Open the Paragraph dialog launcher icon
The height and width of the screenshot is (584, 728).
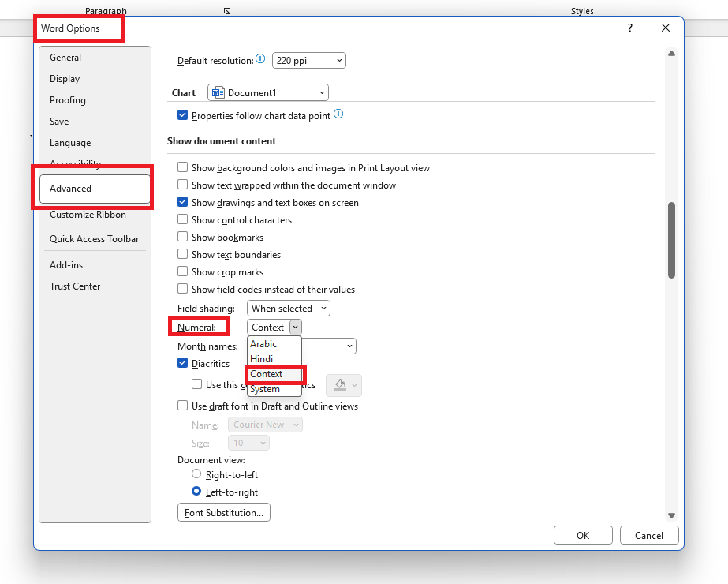pos(227,11)
